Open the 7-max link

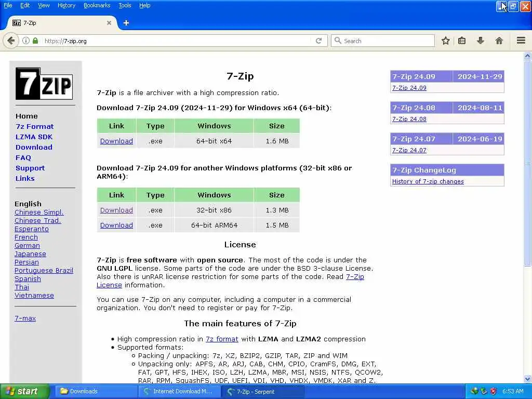tap(25, 318)
